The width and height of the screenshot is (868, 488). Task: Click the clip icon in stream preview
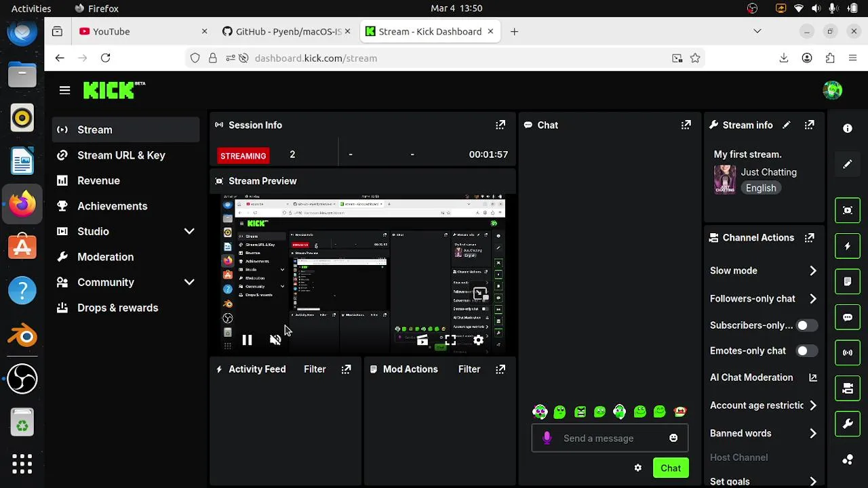pyautogui.click(x=422, y=340)
